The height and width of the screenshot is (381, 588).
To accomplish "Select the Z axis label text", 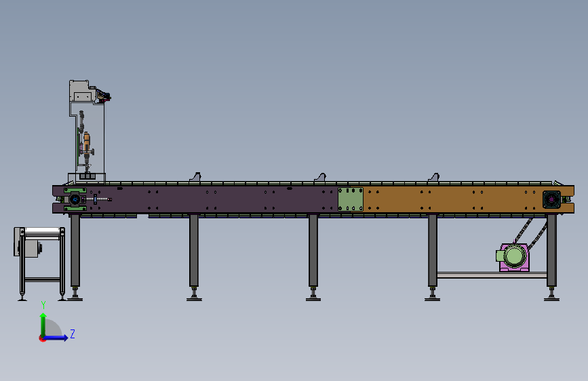I will pos(73,334).
